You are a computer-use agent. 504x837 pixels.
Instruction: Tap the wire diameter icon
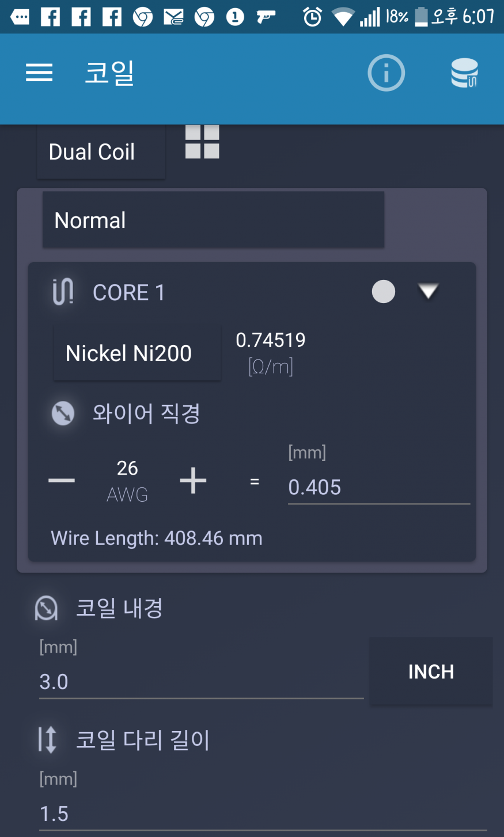63,413
